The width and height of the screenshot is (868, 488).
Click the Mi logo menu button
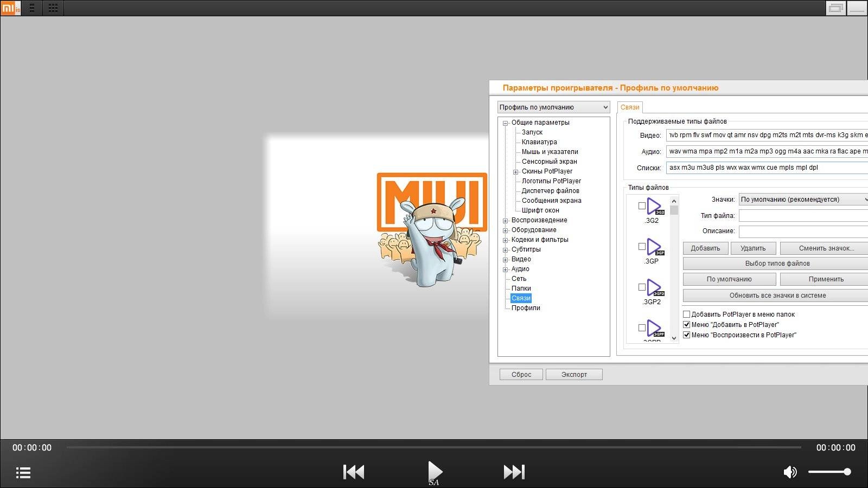pos(10,8)
